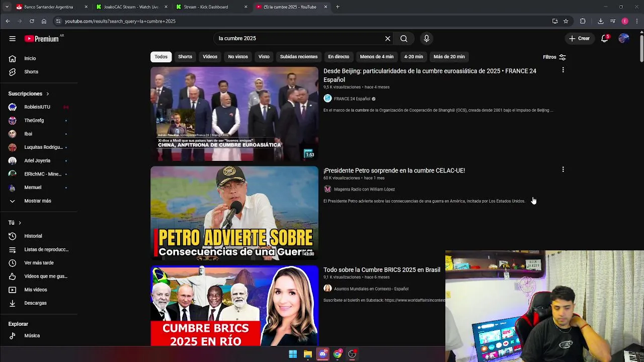Click the YouTube search input field
The width and height of the screenshot is (644, 362).
tap(299, 39)
